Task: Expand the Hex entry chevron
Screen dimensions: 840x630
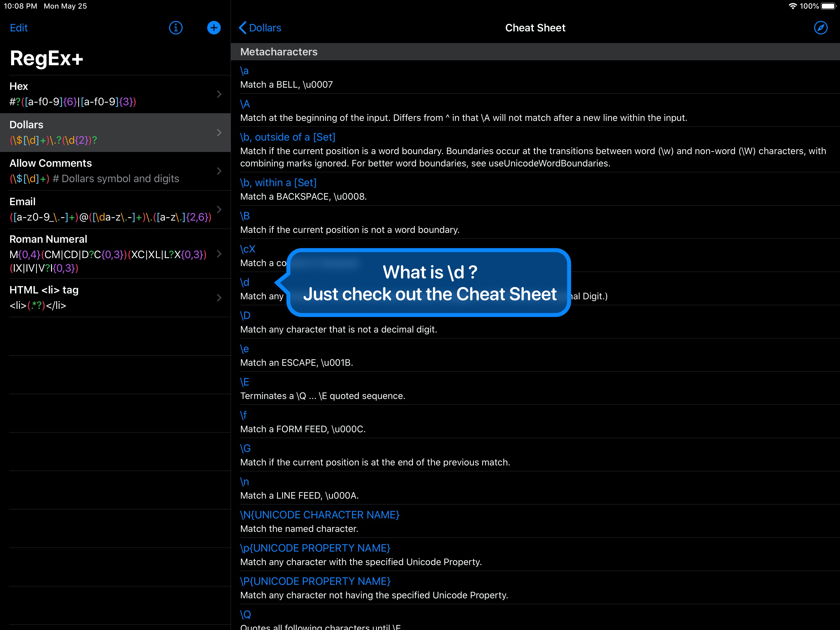Action: coord(219,94)
